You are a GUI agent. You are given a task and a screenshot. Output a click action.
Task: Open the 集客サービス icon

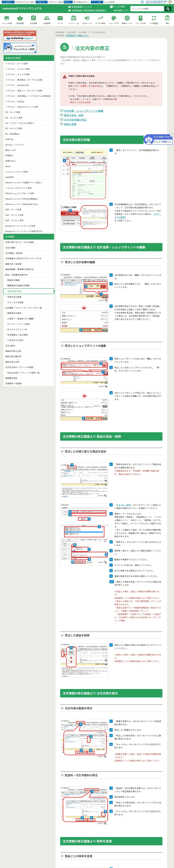pos(127,20)
